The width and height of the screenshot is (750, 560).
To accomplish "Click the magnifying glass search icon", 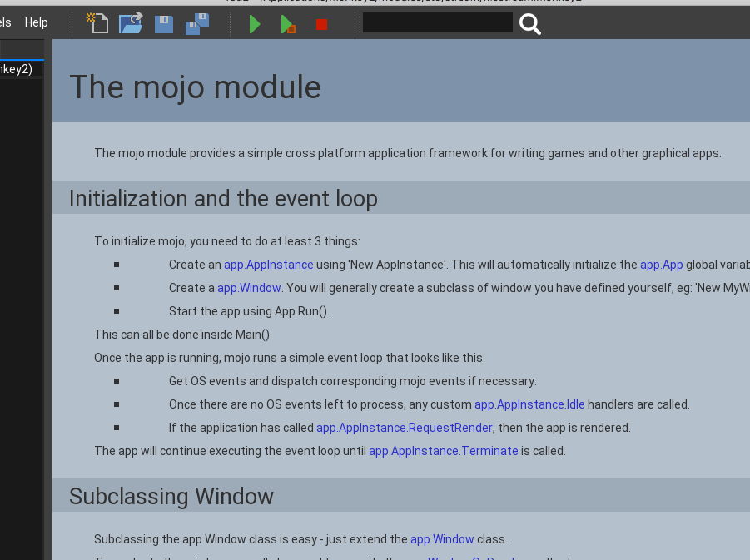I will point(530,24).
